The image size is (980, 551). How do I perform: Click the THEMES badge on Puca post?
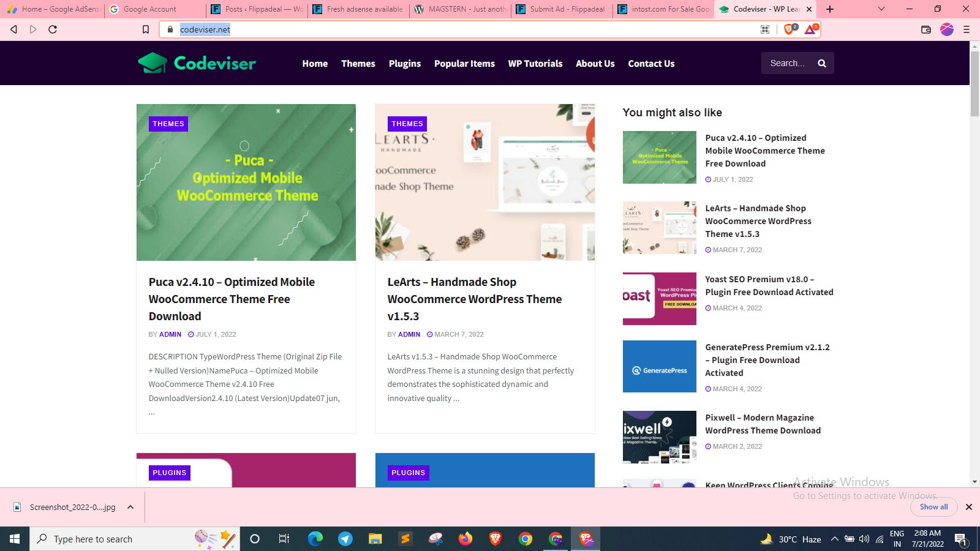tap(168, 124)
